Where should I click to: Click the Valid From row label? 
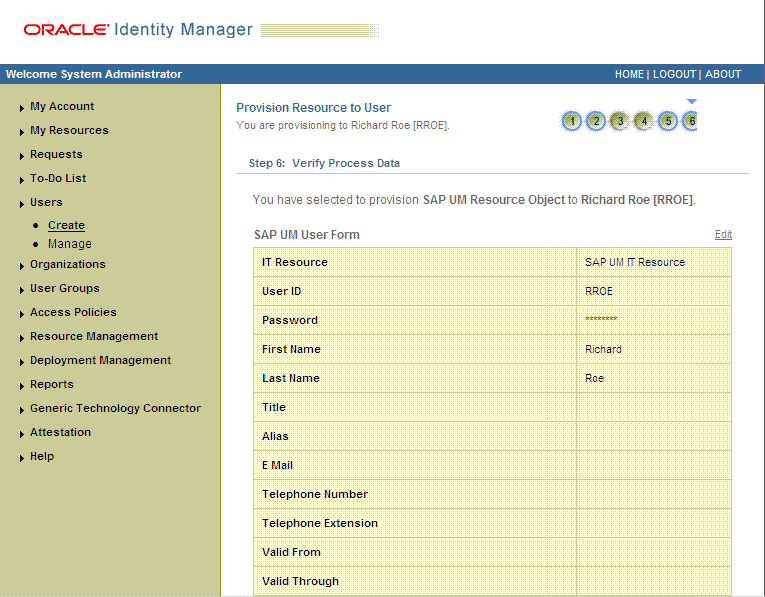pyautogui.click(x=291, y=553)
